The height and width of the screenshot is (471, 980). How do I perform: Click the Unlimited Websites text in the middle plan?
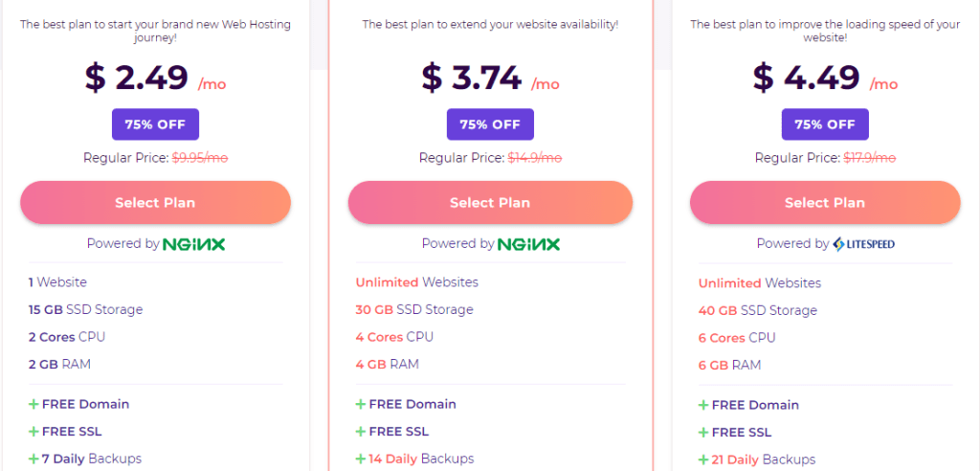(x=417, y=282)
